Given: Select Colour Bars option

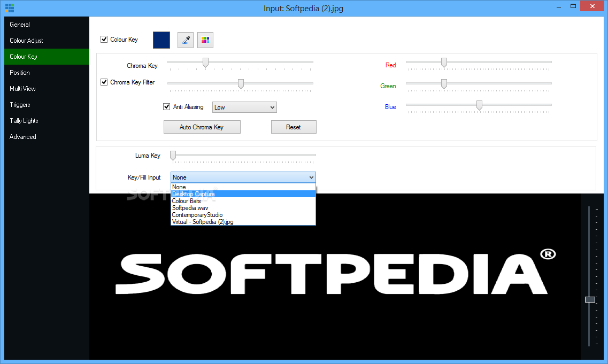Looking at the screenshot, I should (243, 201).
